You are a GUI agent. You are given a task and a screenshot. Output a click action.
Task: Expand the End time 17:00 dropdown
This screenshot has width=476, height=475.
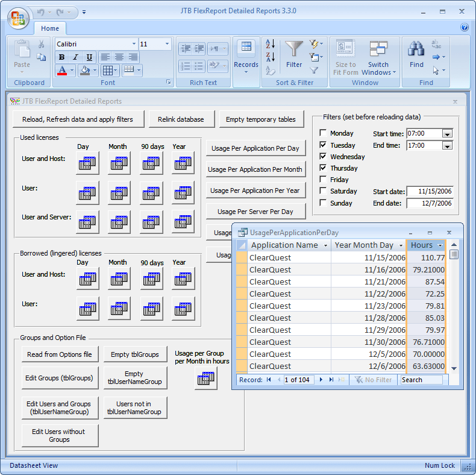[447, 146]
